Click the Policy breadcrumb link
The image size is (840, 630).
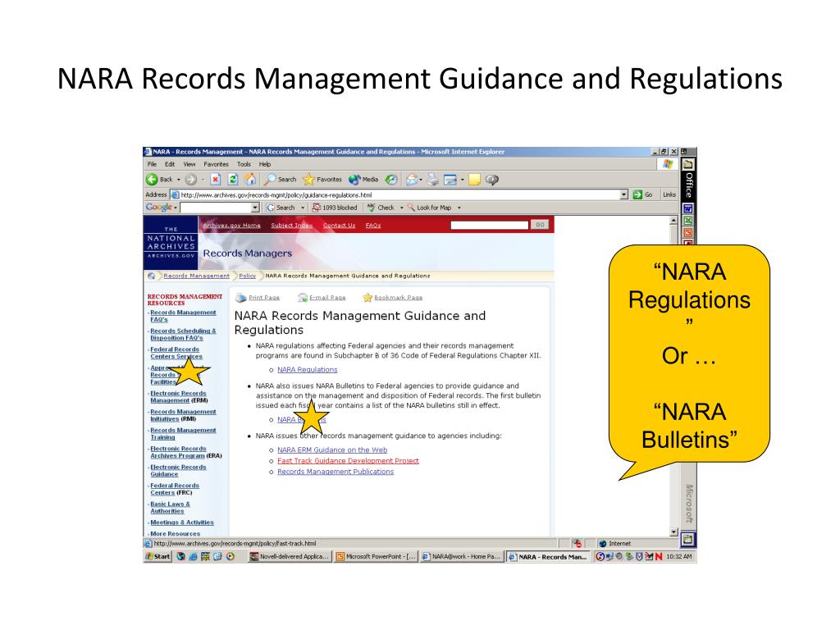click(x=248, y=276)
